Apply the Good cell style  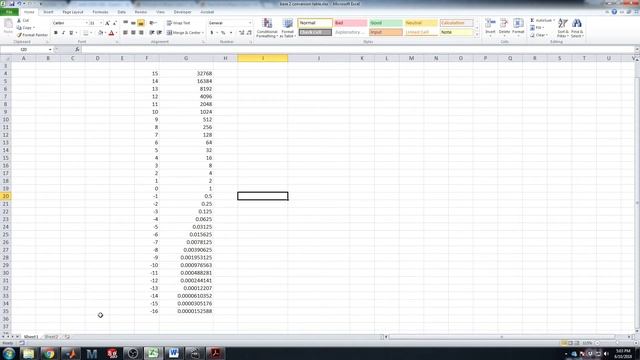click(x=385, y=23)
